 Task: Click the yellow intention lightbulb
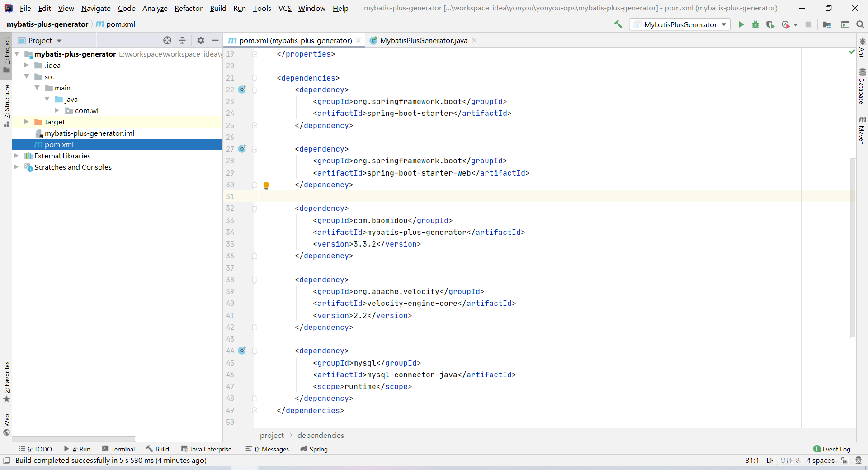[266, 185]
